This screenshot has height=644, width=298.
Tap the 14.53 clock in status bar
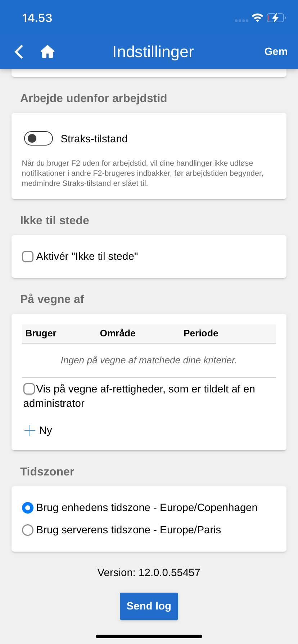[x=37, y=18]
